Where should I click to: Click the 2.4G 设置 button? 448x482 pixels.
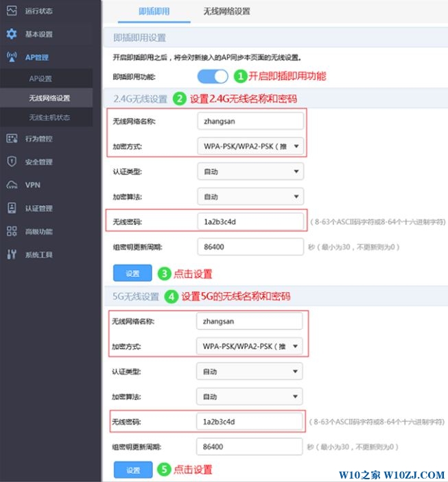click(132, 273)
